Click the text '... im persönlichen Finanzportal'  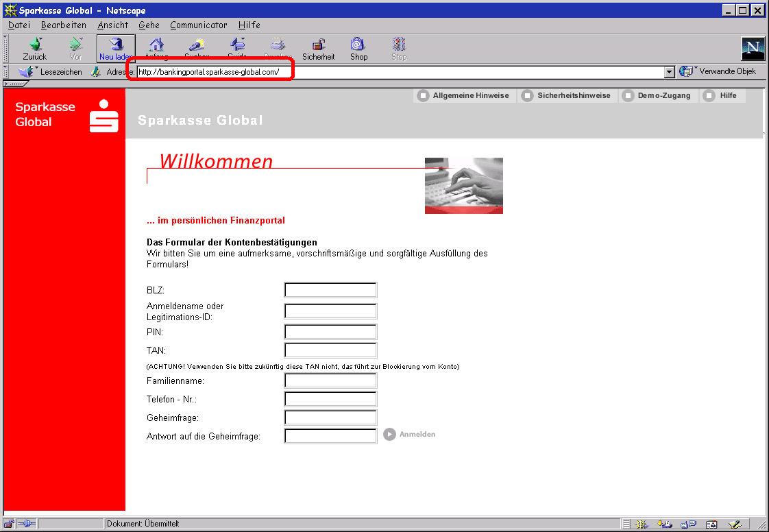[216, 220]
